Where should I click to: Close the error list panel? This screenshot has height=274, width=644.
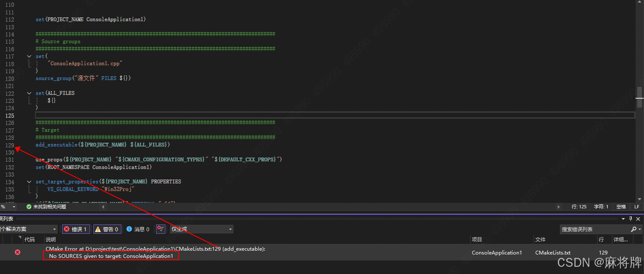[638, 219]
